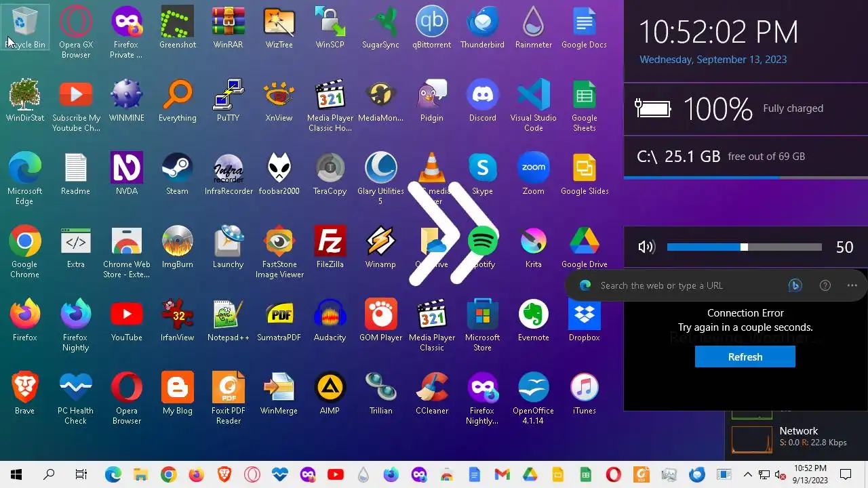Open WinRAR desktop shortcut
This screenshot has width=868, height=488.
229,28
